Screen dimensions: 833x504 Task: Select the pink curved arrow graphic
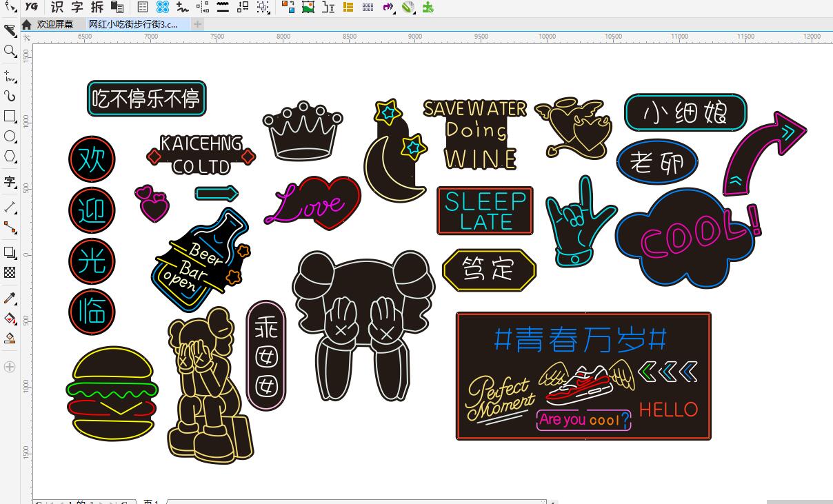764,153
